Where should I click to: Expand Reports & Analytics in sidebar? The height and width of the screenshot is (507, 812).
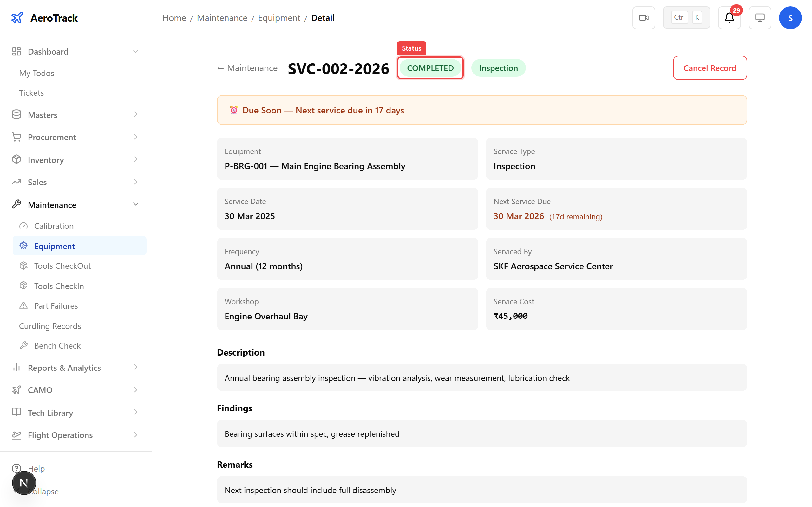pyautogui.click(x=64, y=368)
